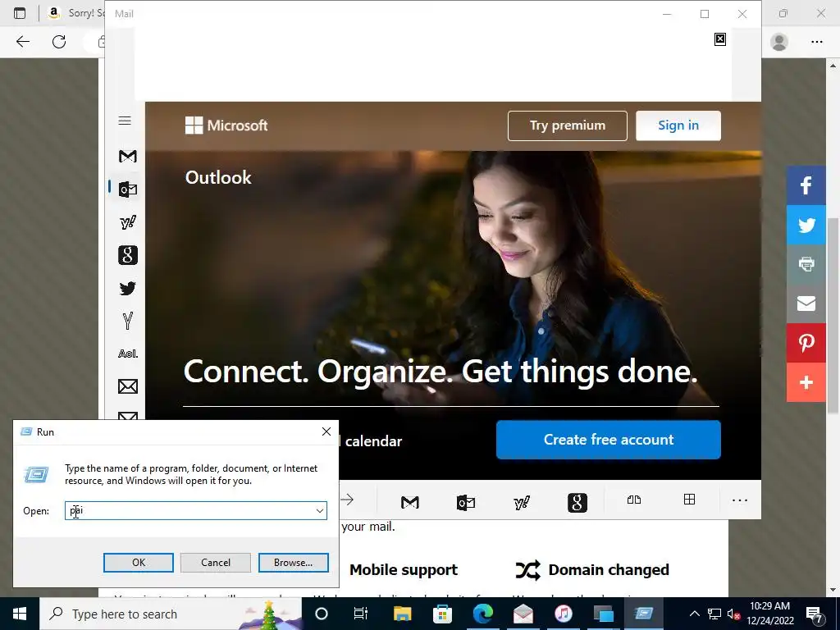
Task: Pin the page on Pinterest
Action: point(806,343)
